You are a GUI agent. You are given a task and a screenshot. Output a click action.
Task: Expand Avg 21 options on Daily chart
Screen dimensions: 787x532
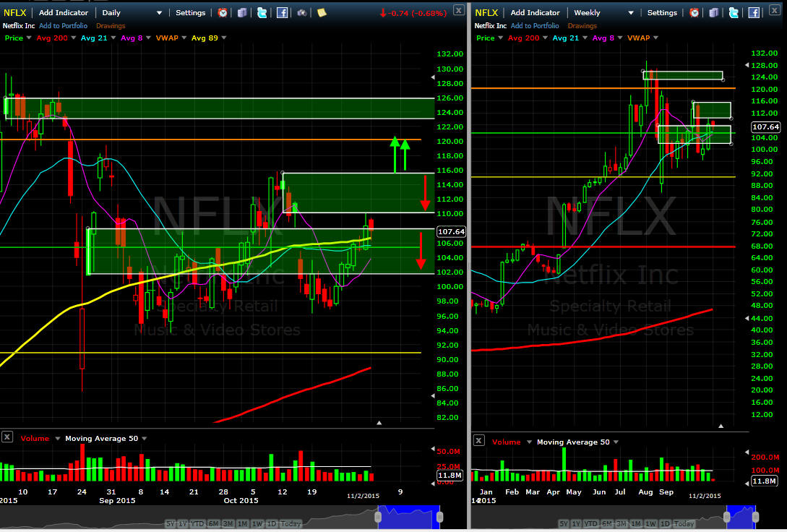coord(113,38)
